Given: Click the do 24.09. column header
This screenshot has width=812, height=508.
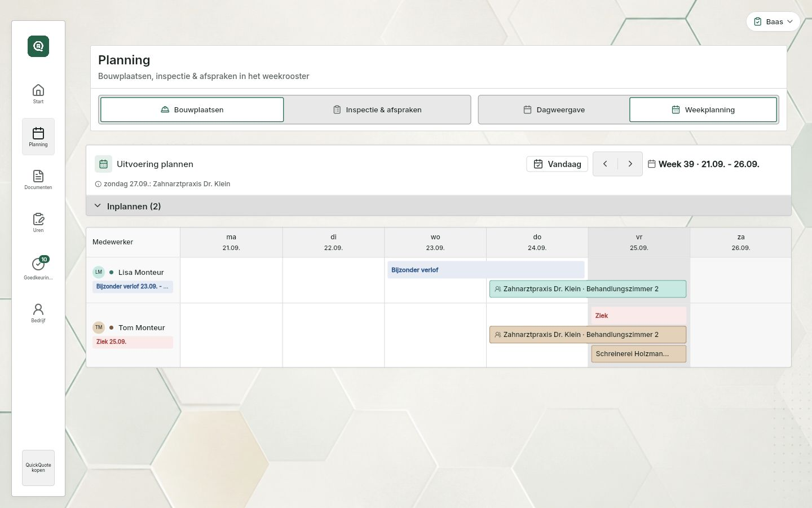Looking at the screenshot, I should pos(537,242).
